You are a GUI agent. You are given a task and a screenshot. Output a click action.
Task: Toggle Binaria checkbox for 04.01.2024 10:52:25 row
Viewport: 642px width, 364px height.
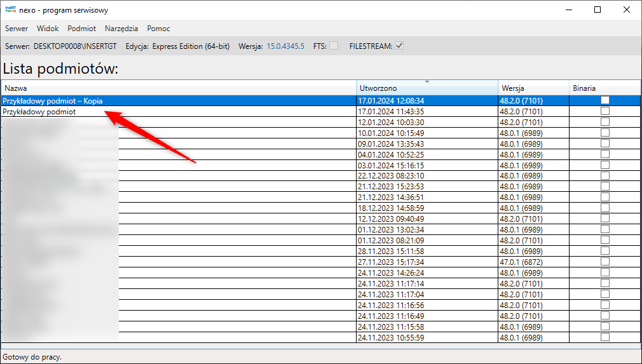tap(604, 154)
